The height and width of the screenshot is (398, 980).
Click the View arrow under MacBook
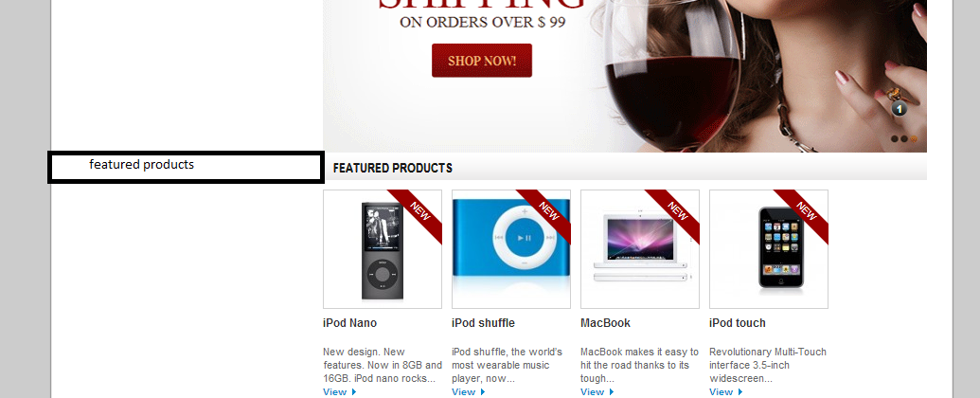coord(612,391)
